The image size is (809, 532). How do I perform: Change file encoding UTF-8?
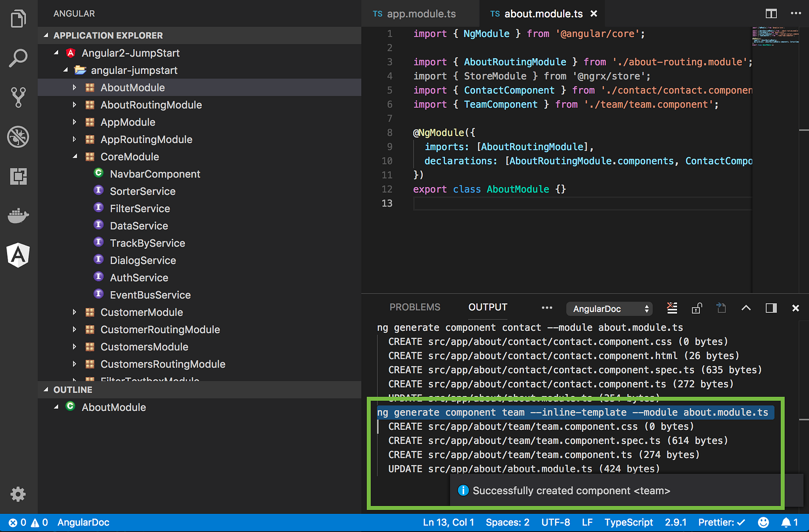coord(556,522)
